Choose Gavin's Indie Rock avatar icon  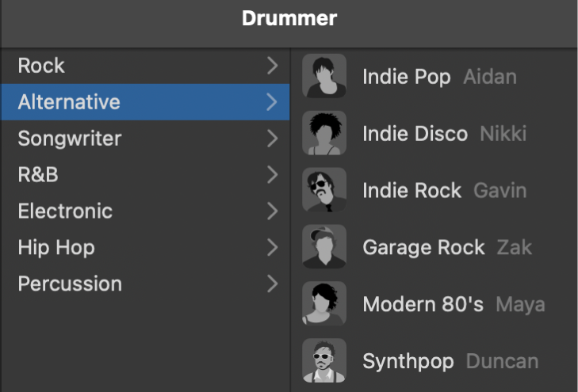(x=324, y=190)
